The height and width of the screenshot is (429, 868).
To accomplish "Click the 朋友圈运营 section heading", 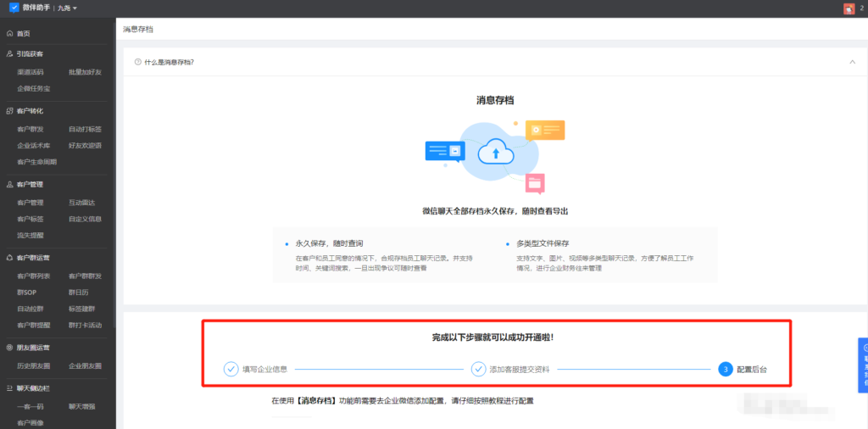I will tap(33, 348).
